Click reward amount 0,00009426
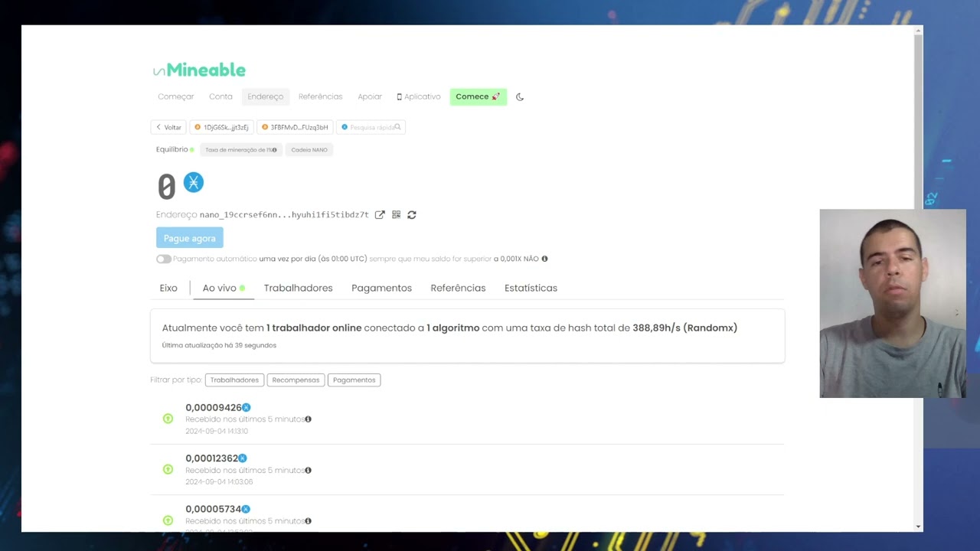This screenshot has width=980, height=551. point(213,407)
